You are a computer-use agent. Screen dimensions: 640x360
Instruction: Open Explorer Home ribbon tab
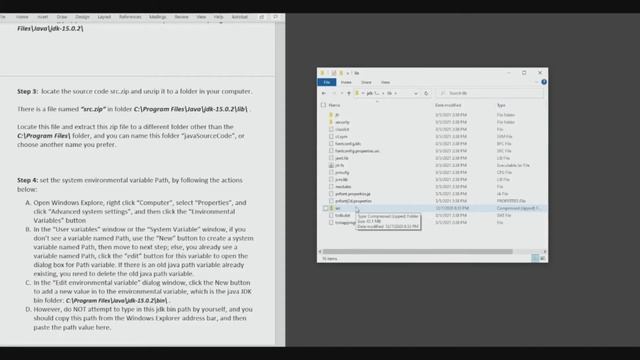click(x=346, y=82)
